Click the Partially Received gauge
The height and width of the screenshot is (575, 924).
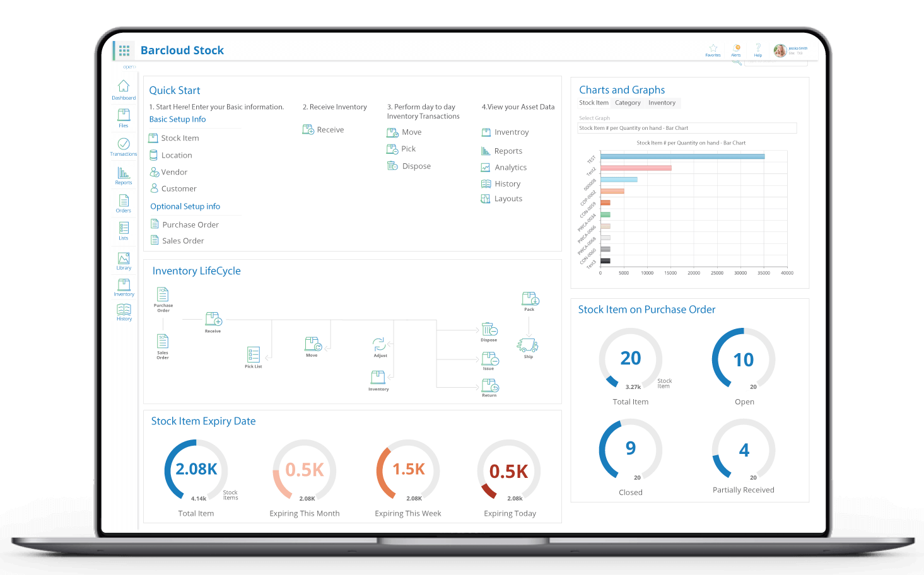tap(744, 450)
